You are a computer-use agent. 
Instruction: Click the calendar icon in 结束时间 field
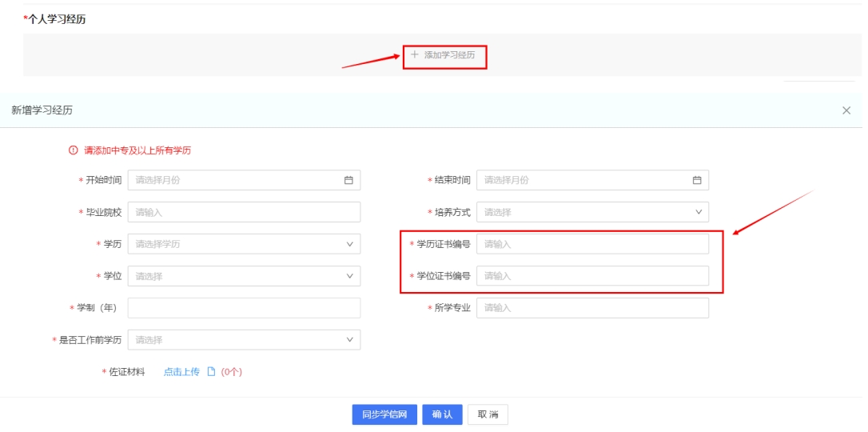pos(697,180)
